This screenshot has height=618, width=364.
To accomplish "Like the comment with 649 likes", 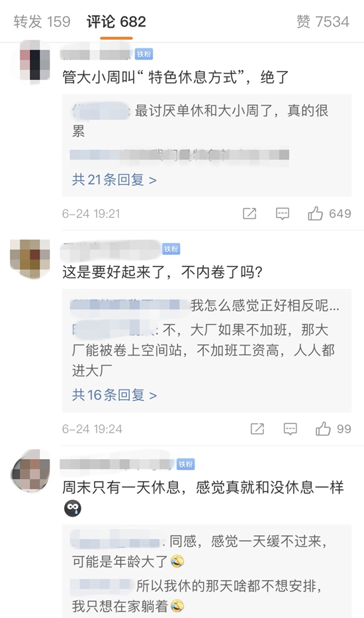I will tap(330, 214).
